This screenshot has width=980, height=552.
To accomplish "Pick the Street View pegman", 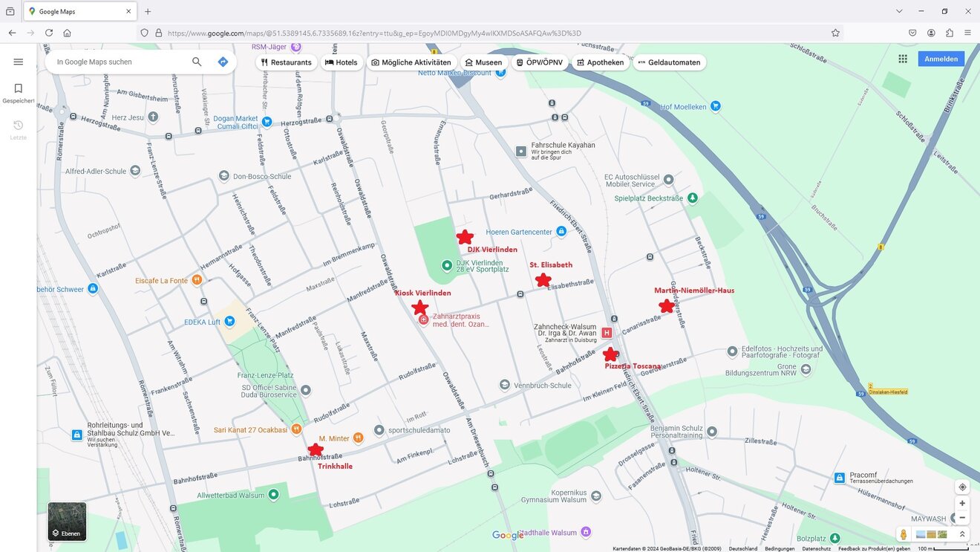I will point(904,534).
